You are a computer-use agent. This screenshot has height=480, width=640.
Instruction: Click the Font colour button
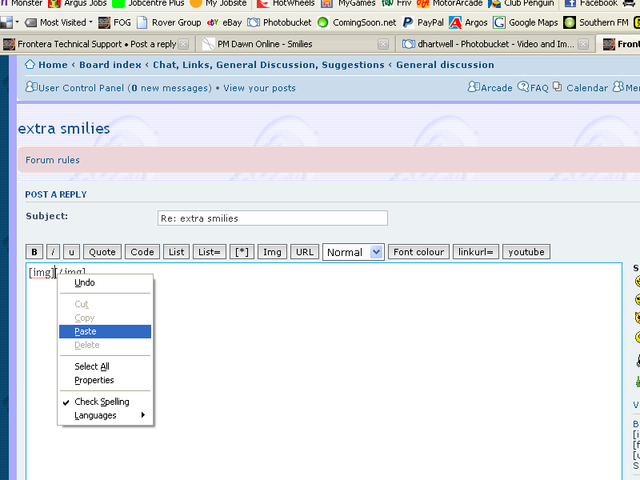coord(418,252)
